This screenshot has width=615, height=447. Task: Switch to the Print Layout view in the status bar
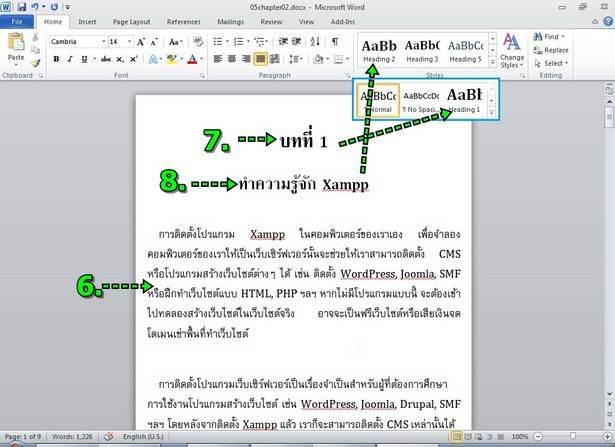point(457,436)
